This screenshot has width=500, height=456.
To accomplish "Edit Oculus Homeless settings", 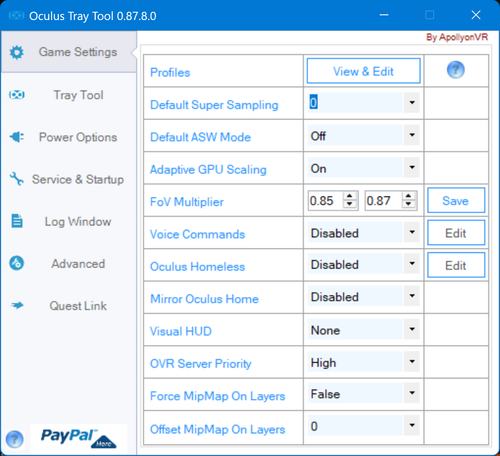I will pyautogui.click(x=456, y=265).
